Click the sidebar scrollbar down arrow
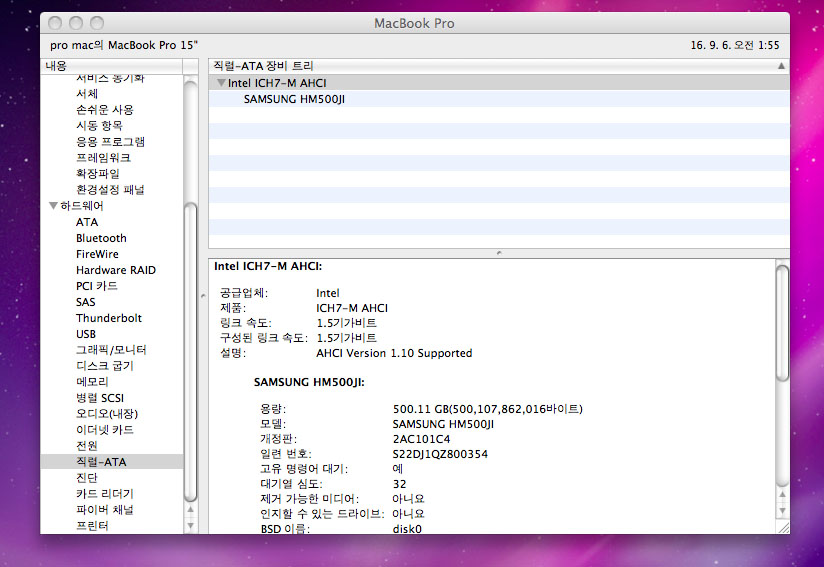 (191, 525)
